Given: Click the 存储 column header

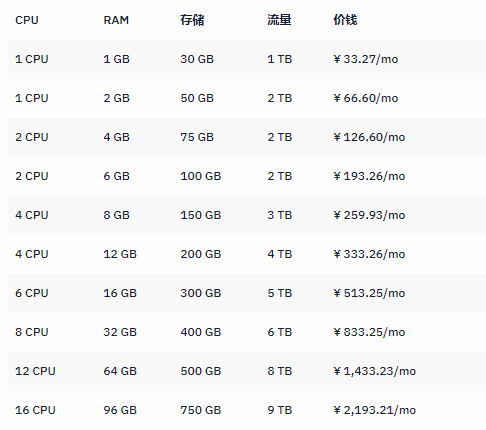Looking at the screenshot, I should [x=192, y=20].
